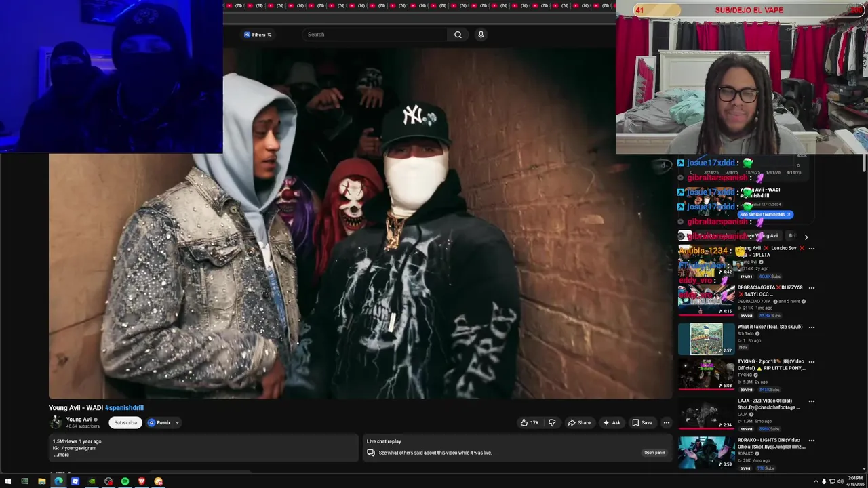
Task: Open the 'What it take?' video thumbnail
Action: (x=706, y=339)
